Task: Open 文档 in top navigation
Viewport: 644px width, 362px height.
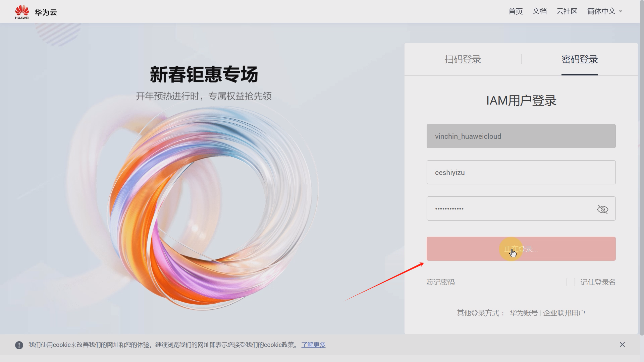Action: (x=539, y=11)
